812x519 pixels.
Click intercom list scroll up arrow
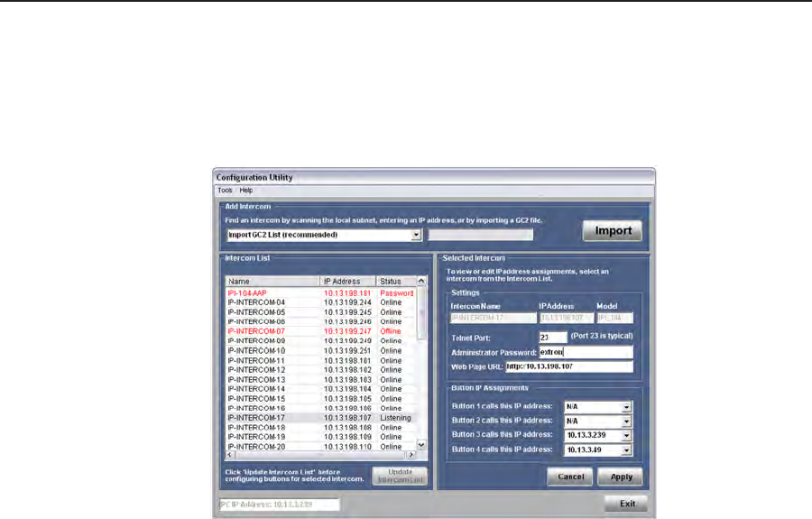[421, 282]
